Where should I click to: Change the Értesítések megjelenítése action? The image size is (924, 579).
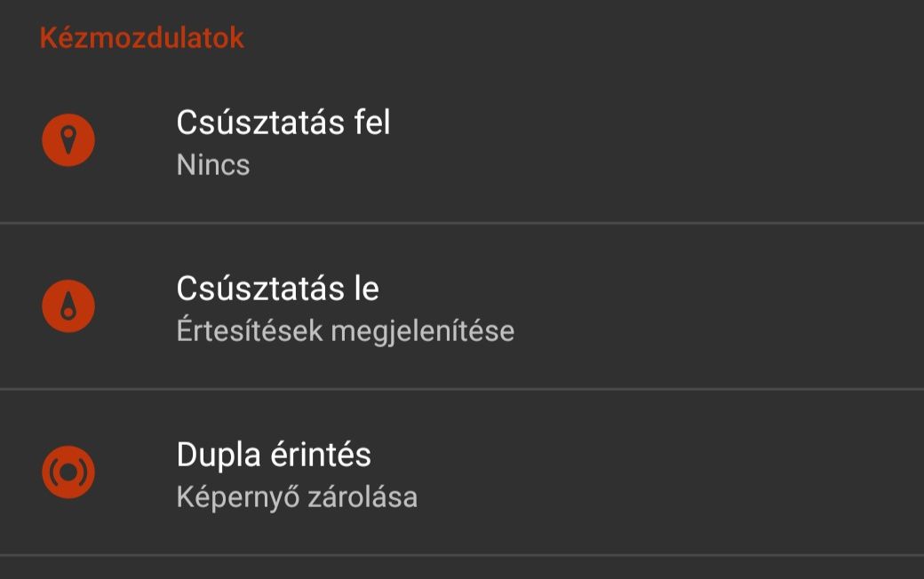pos(346,331)
